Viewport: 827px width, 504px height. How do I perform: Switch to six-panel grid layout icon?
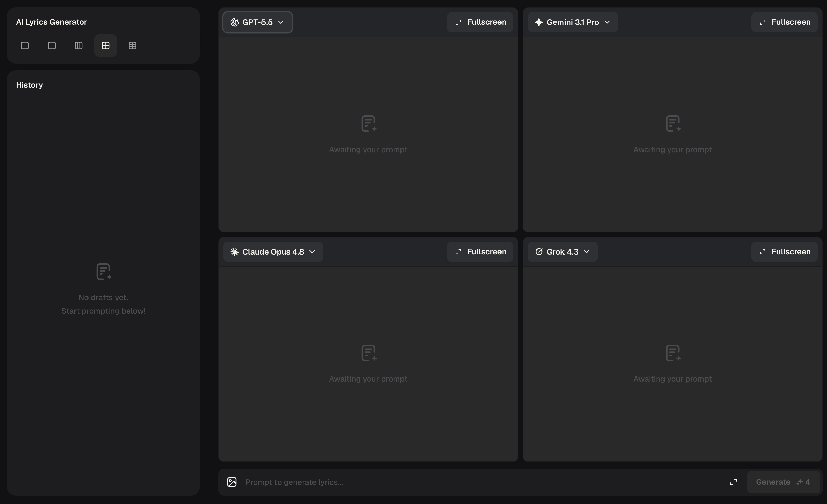coord(133,46)
